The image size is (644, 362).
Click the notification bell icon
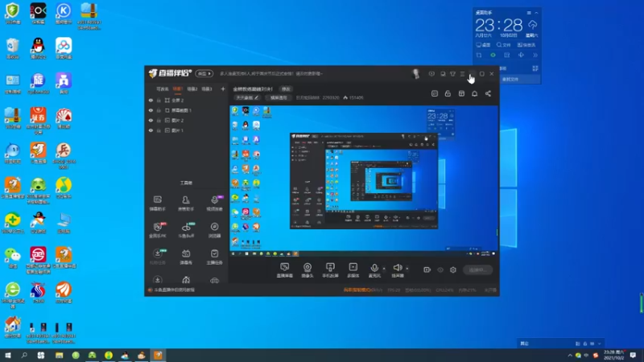click(x=474, y=93)
